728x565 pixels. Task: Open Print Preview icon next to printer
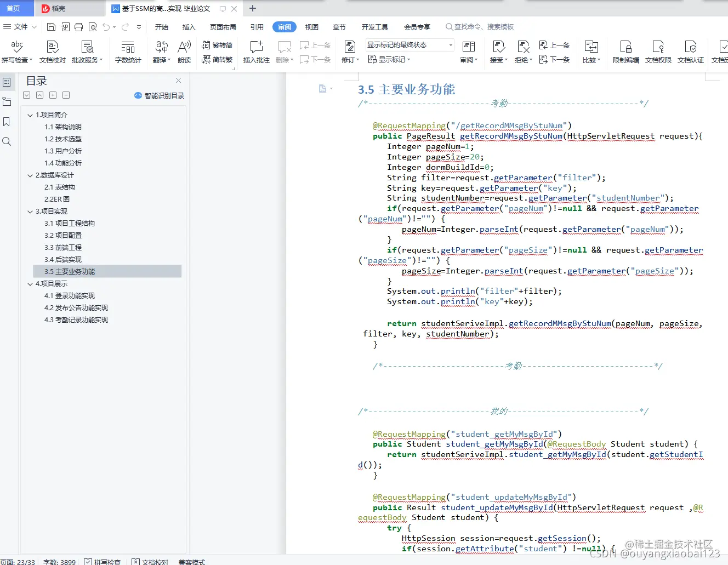(x=93, y=27)
